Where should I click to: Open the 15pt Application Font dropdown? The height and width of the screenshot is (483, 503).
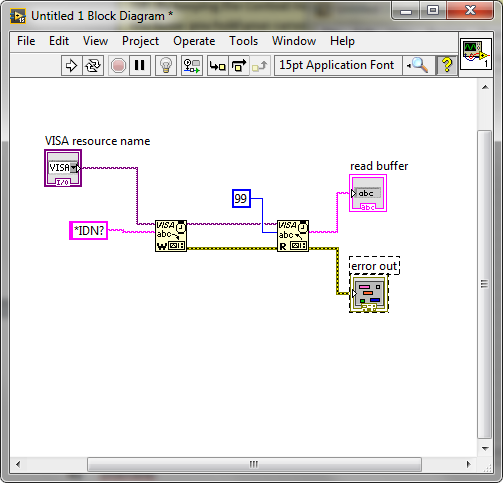point(337,65)
